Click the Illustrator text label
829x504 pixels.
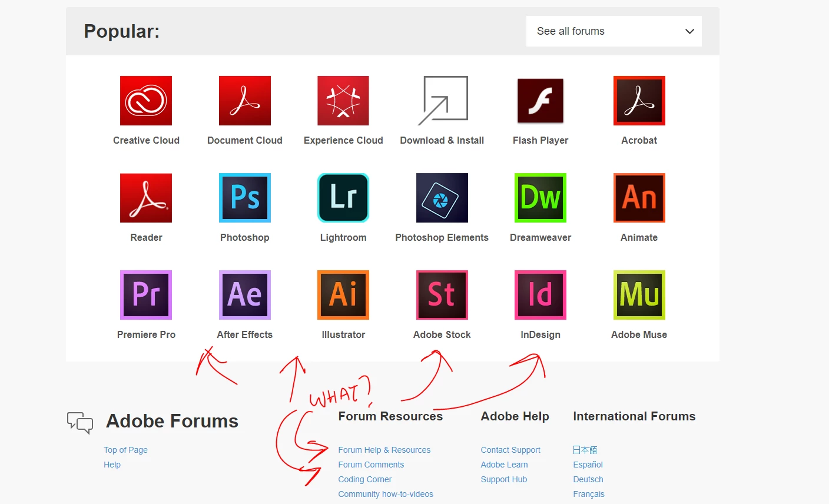click(x=343, y=334)
